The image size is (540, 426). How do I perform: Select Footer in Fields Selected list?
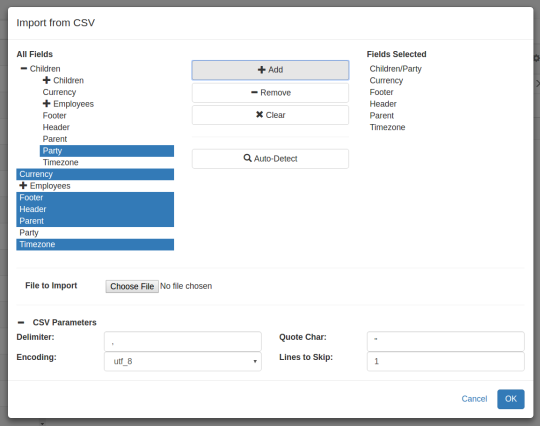coord(381,92)
